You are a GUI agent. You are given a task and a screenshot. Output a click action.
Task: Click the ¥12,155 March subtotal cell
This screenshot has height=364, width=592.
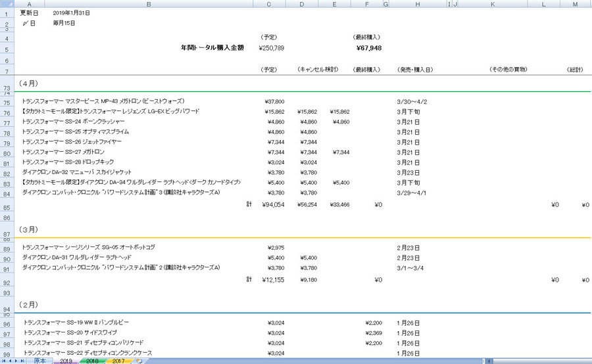click(273, 279)
